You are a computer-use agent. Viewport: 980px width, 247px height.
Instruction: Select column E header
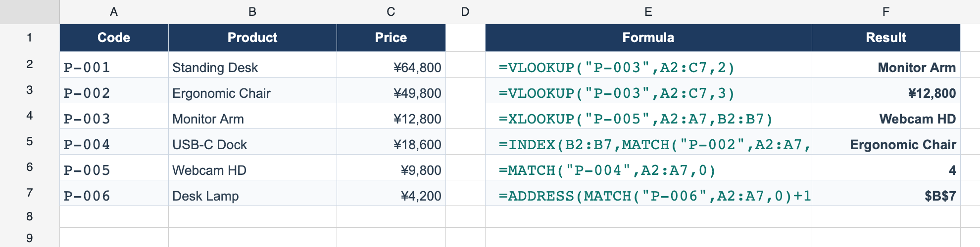(648, 12)
